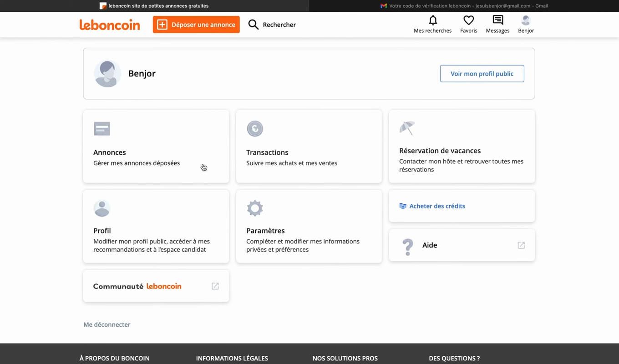This screenshot has height=364, width=619.
Task: Click the Transactions euro coin icon
Action: pyautogui.click(x=255, y=129)
